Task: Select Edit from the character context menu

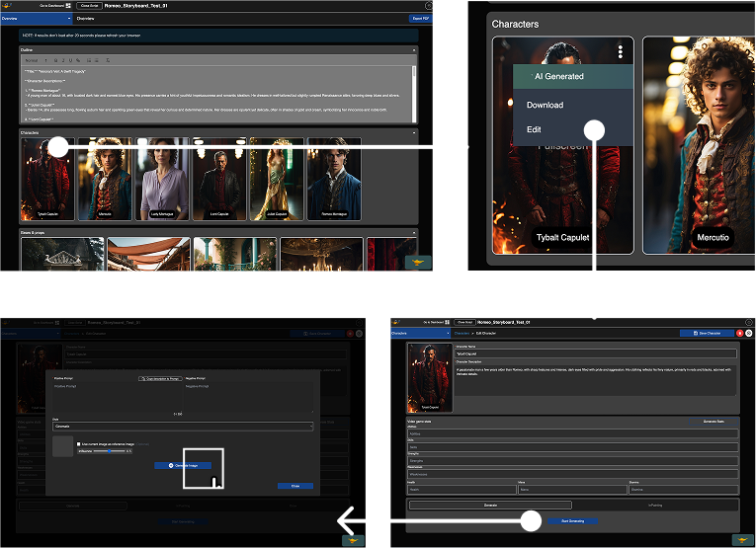Action: 535,129
